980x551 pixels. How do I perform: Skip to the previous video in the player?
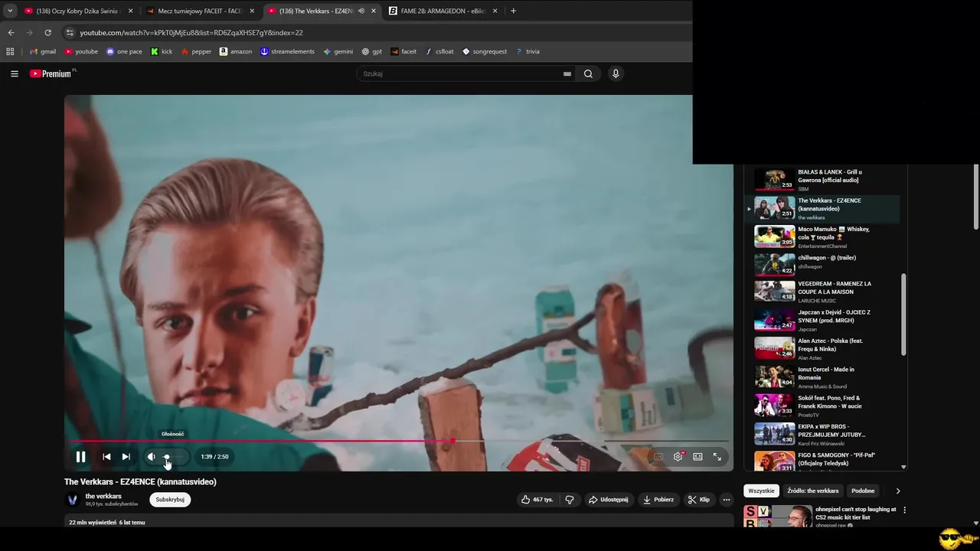[x=106, y=457]
